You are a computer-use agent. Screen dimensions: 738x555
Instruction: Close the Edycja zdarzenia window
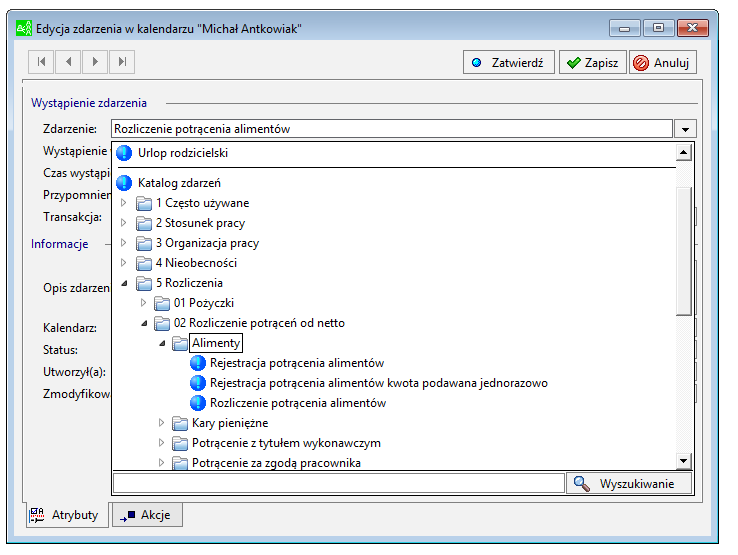click(x=693, y=28)
